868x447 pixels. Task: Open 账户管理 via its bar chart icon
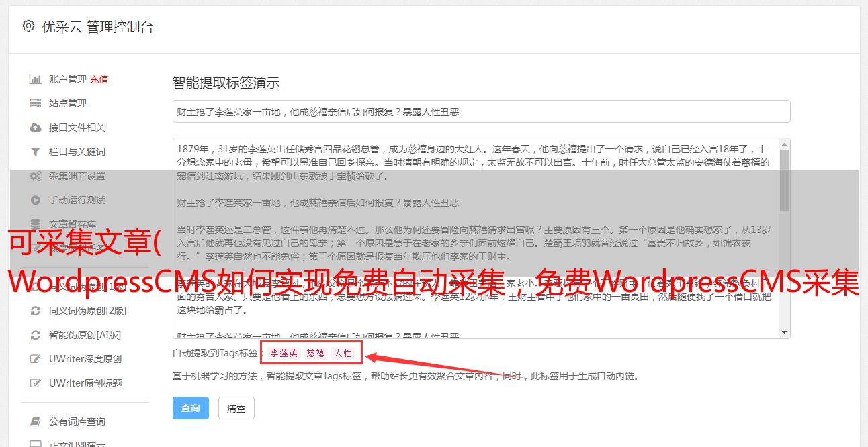pos(36,79)
